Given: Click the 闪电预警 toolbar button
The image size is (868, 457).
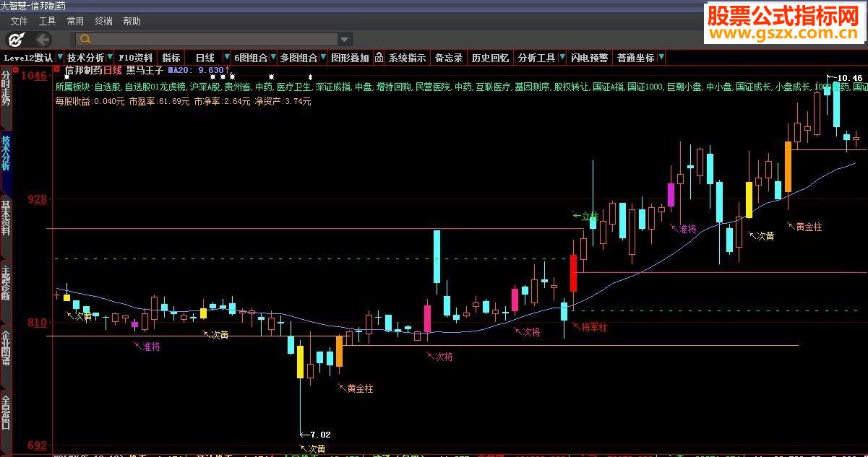Looking at the screenshot, I should tap(590, 58).
